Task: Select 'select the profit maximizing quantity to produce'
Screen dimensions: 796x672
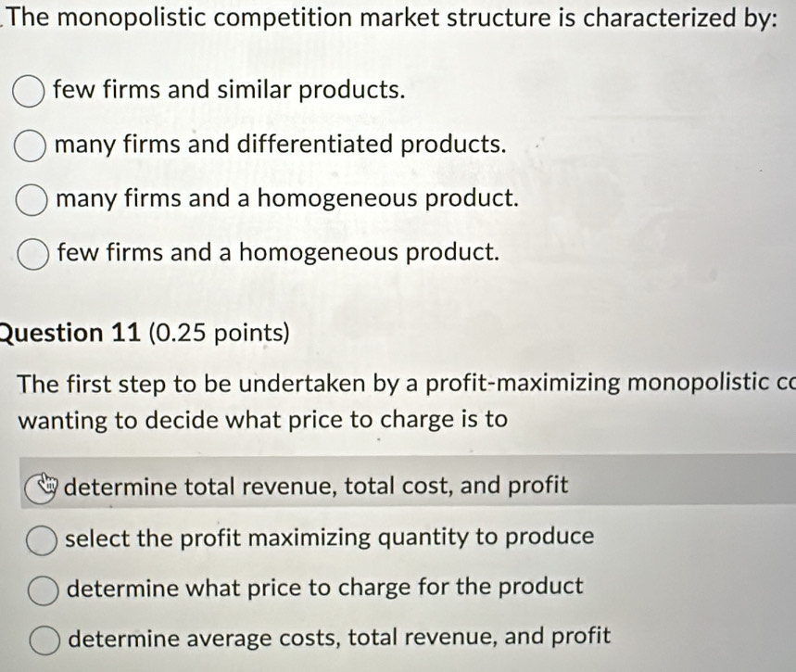Action: pos(42,541)
